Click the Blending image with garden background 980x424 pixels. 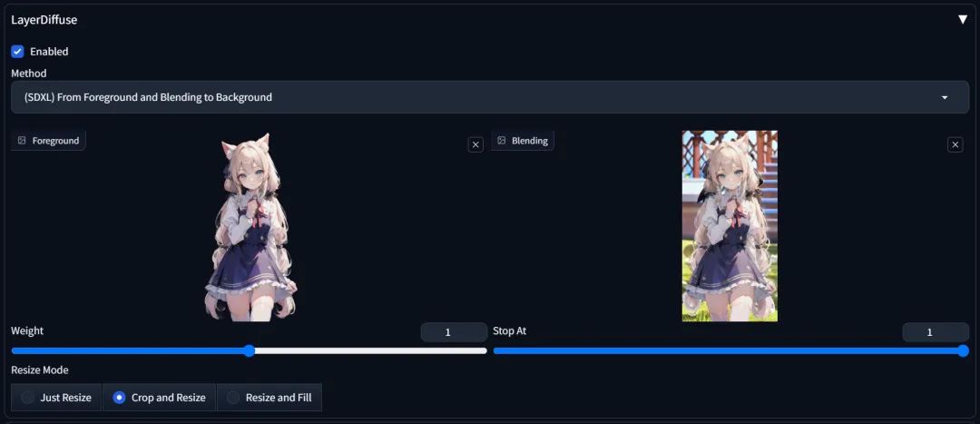coord(730,226)
